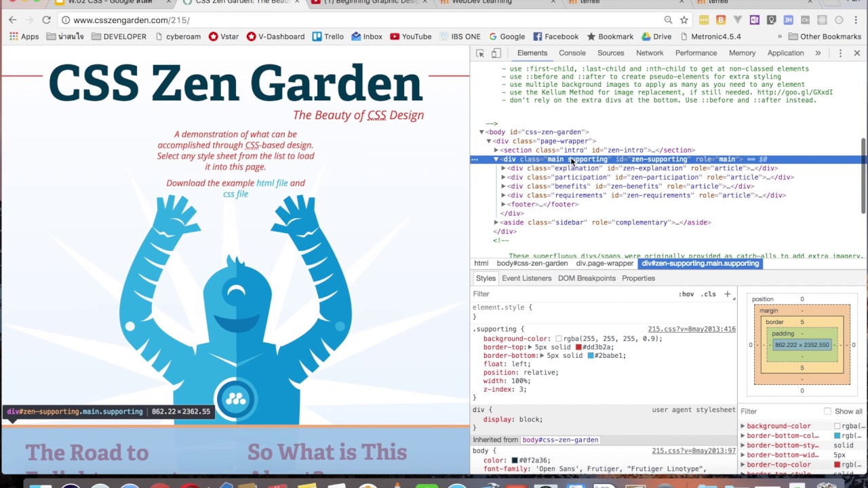868x488 pixels.
Task: Open the Performance tab
Action: pos(696,53)
